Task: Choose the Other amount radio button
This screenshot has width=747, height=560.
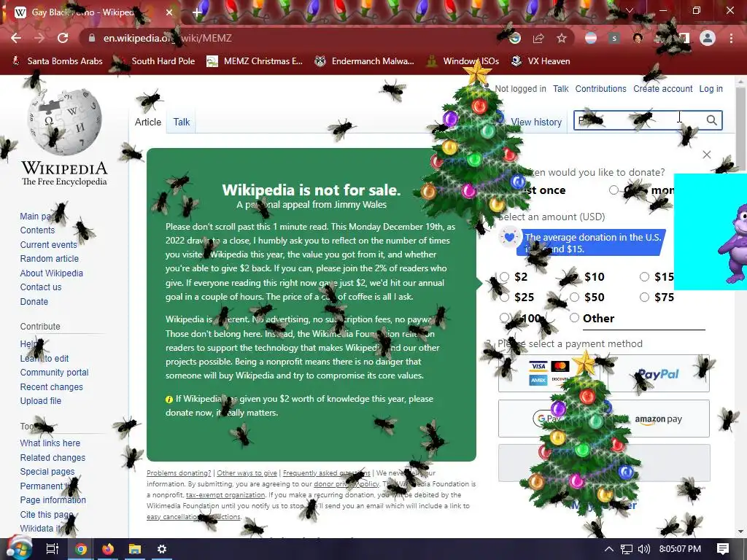Action: pos(575,318)
